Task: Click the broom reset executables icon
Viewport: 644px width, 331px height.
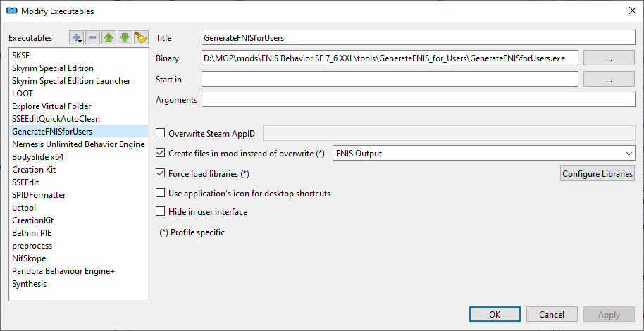Action: [x=141, y=37]
